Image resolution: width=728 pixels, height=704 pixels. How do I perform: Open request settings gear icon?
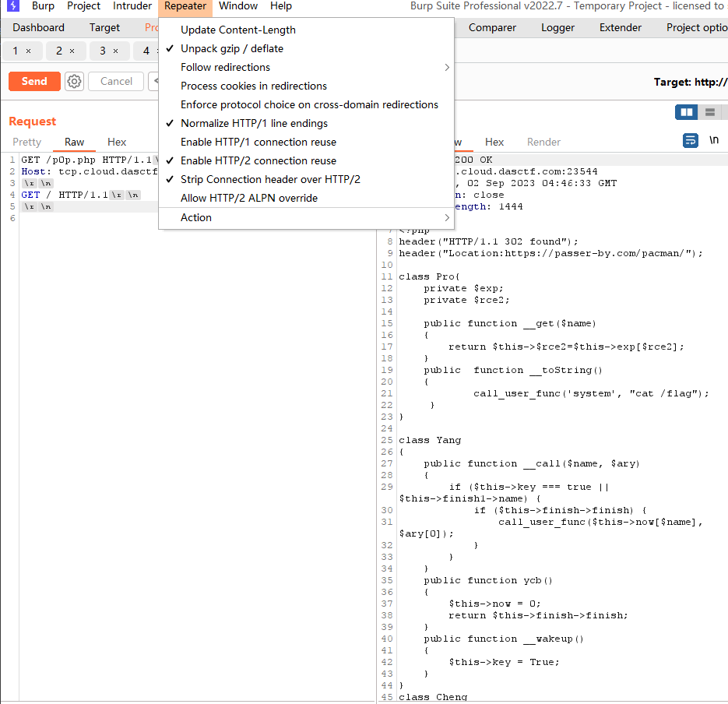click(x=74, y=81)
